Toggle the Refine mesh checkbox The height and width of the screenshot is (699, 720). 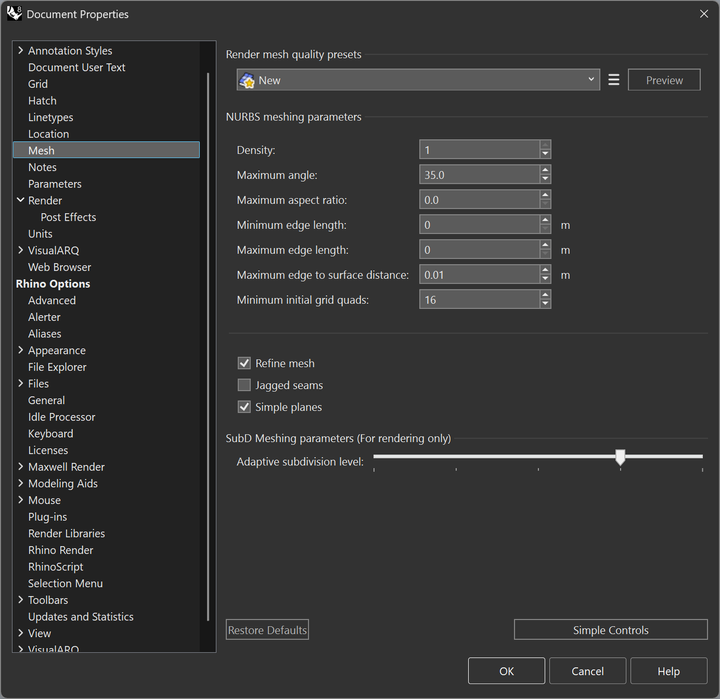(244, 363)
